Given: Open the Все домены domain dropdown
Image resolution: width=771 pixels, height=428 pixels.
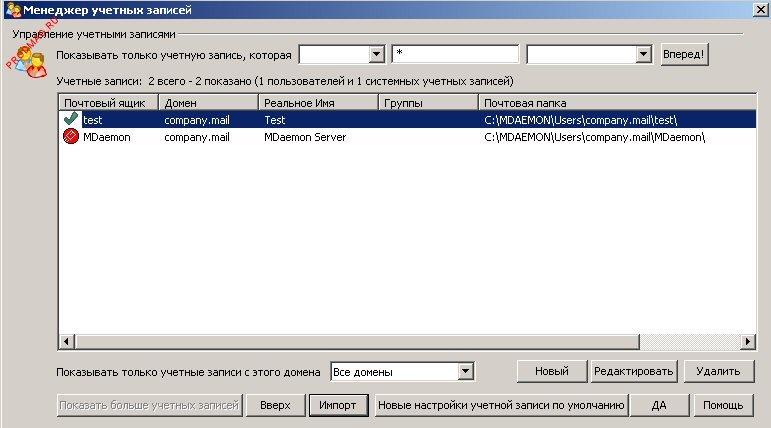Looking at the screenshot, I should click(x=464, y=372).
